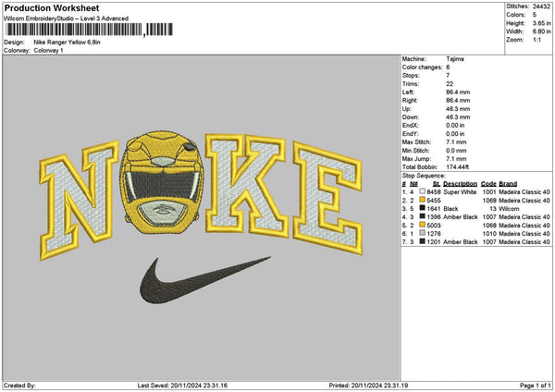Click the "Stop Sequence:" heading
The height and width of the screenshot is (392, 555).
click(x=424, y=176)
